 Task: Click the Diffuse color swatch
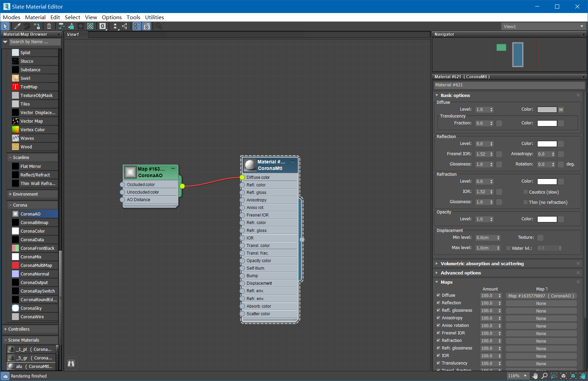547,110
